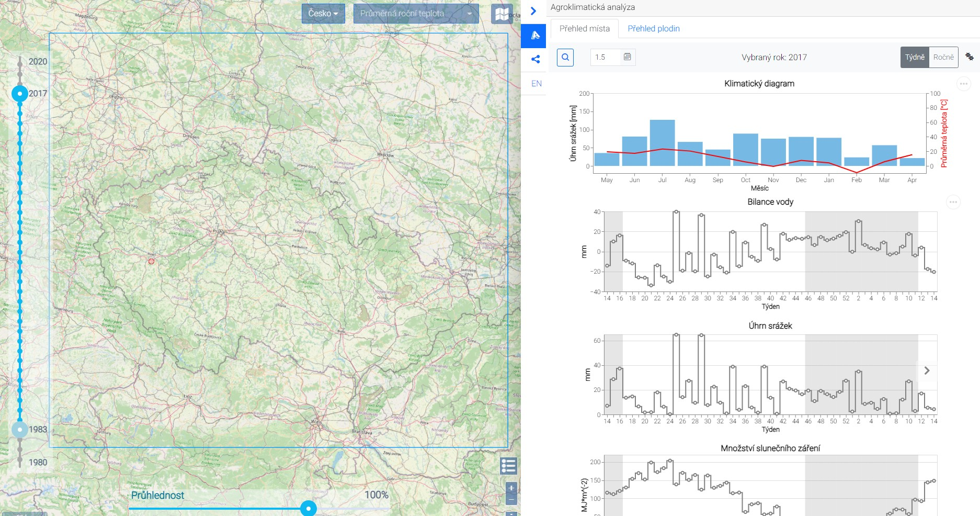
Task: Click the Feb precipitation bar in Klimatický diagram
Action: click(857, 162)
